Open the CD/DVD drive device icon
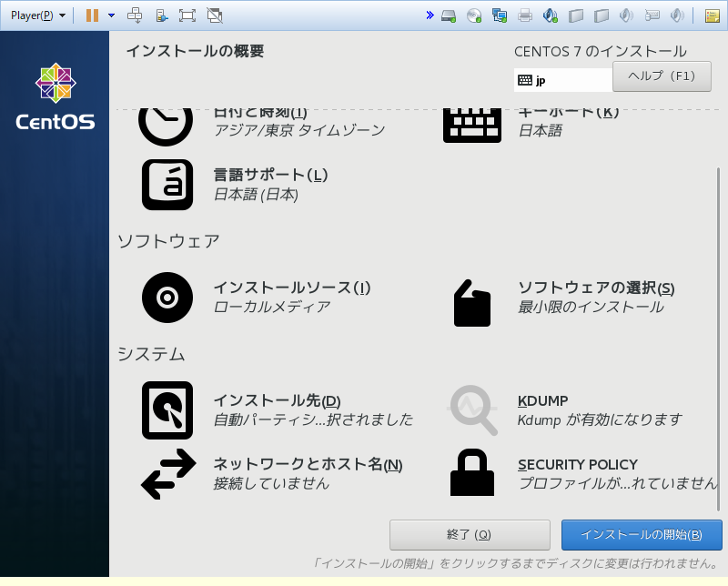728x586 pixels. pos(474,15)
